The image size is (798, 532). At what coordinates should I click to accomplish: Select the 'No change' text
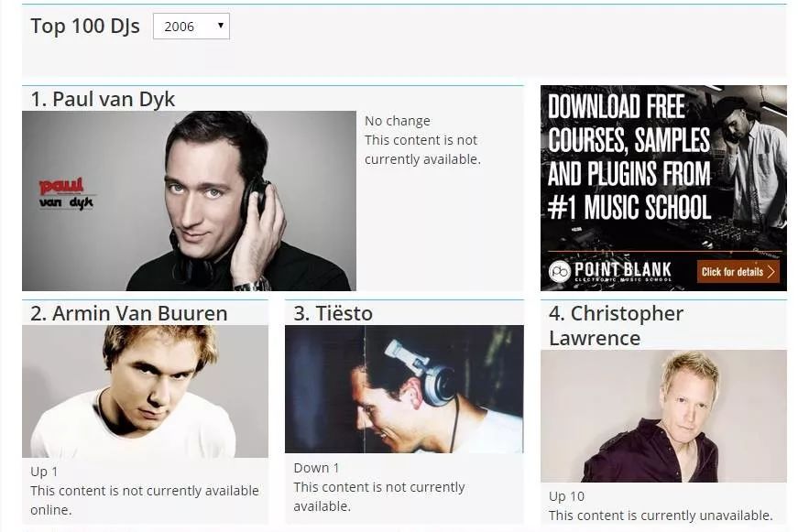398,121
